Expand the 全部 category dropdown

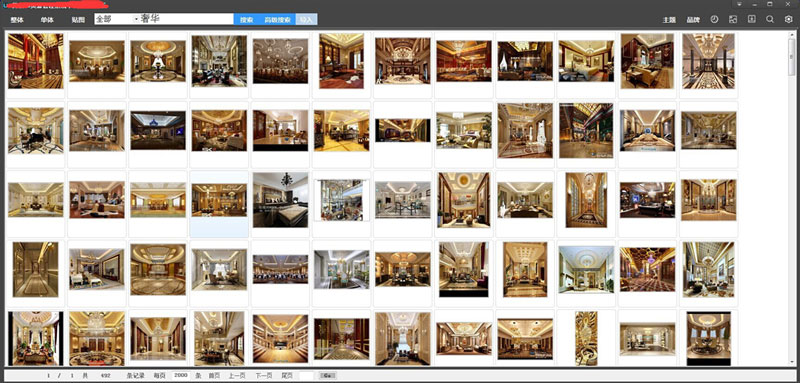click(x=136, y=19)
